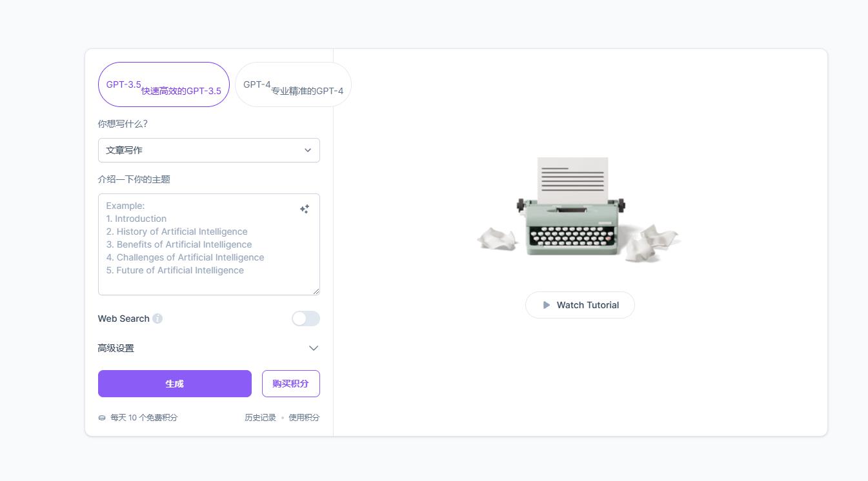Click the 购买积分 button
Viewport: 868px width, 481px height.
point(290,384)
